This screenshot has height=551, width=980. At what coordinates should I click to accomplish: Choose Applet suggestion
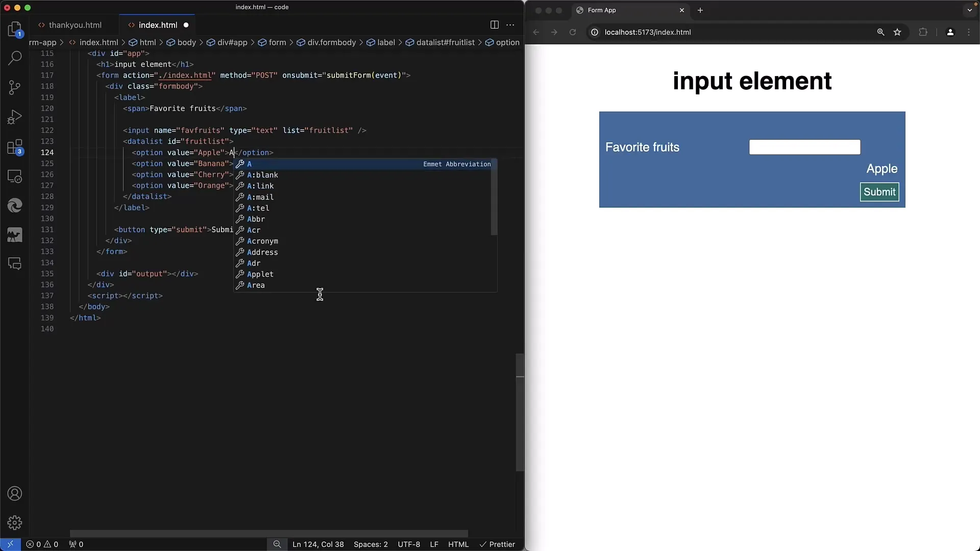[x=362, y=274]
